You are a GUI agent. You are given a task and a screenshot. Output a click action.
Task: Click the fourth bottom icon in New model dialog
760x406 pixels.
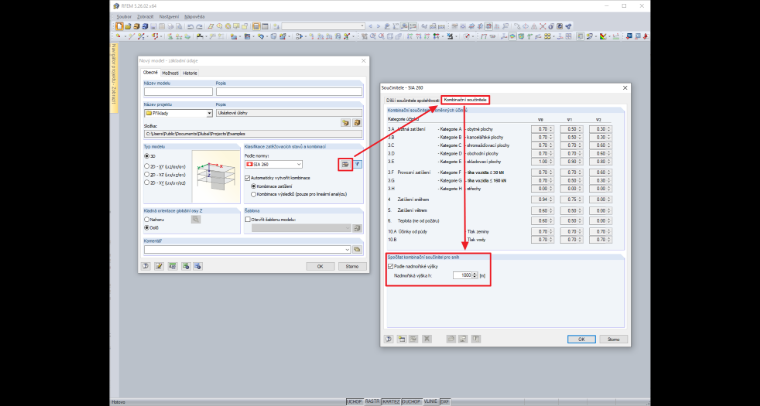tap(185, 266)
